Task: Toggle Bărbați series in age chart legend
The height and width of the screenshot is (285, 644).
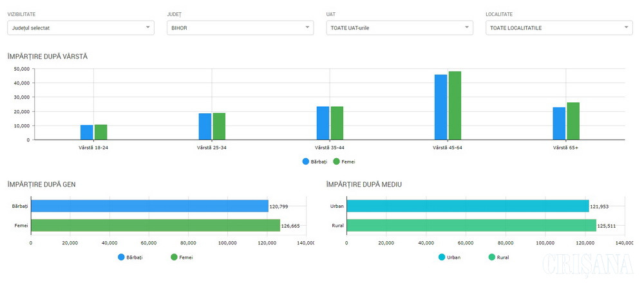Action: 314,161
